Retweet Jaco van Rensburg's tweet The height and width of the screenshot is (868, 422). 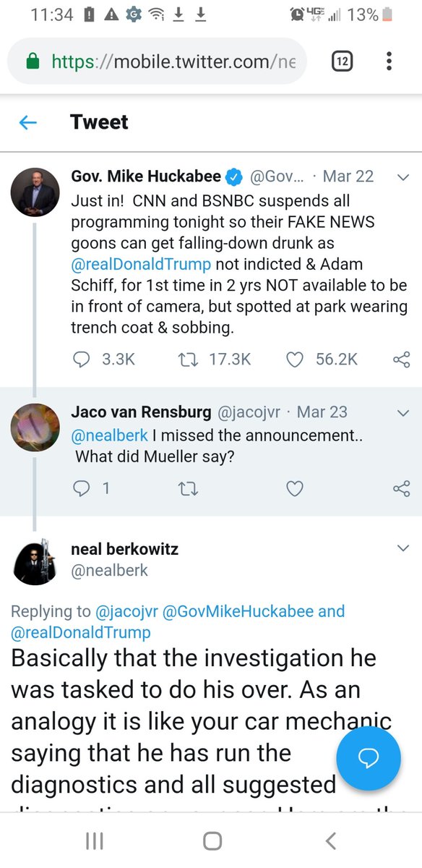[186, 489]
